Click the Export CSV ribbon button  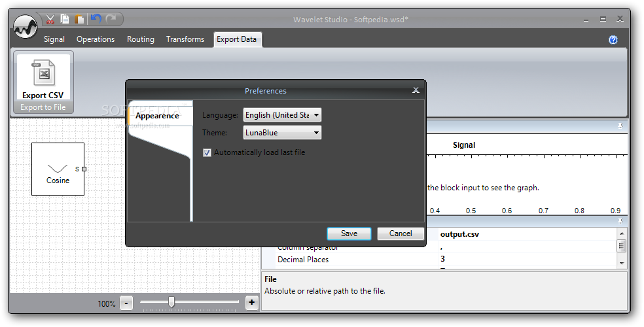pos(43,77)
